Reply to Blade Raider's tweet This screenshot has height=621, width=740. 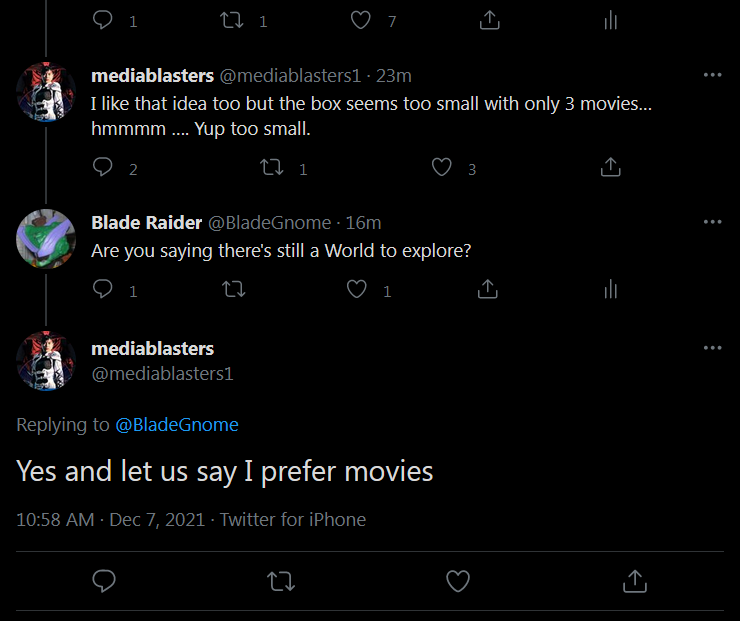(x=103, y=290)
